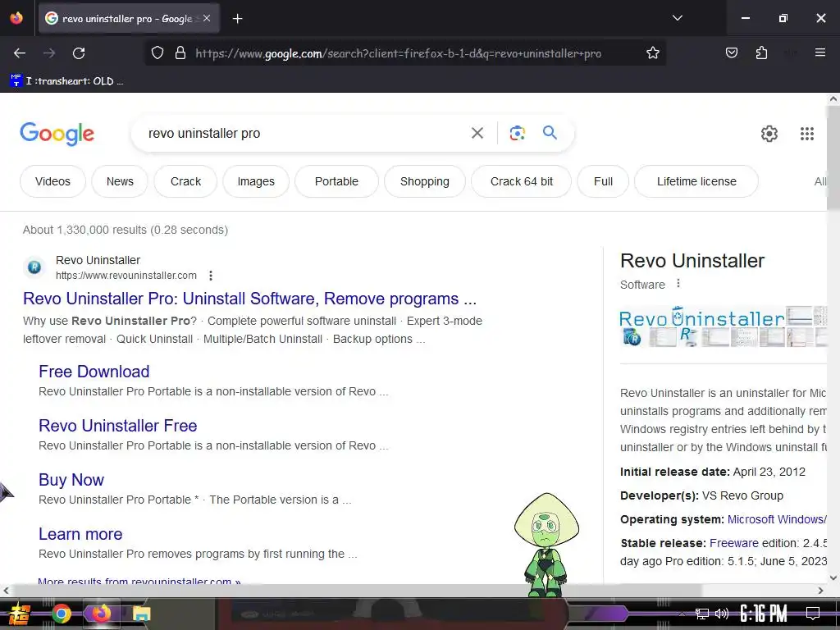Switch to Firefox on the taskbar
The width and height of the screenshot is (840, 630).
point(101,614)
